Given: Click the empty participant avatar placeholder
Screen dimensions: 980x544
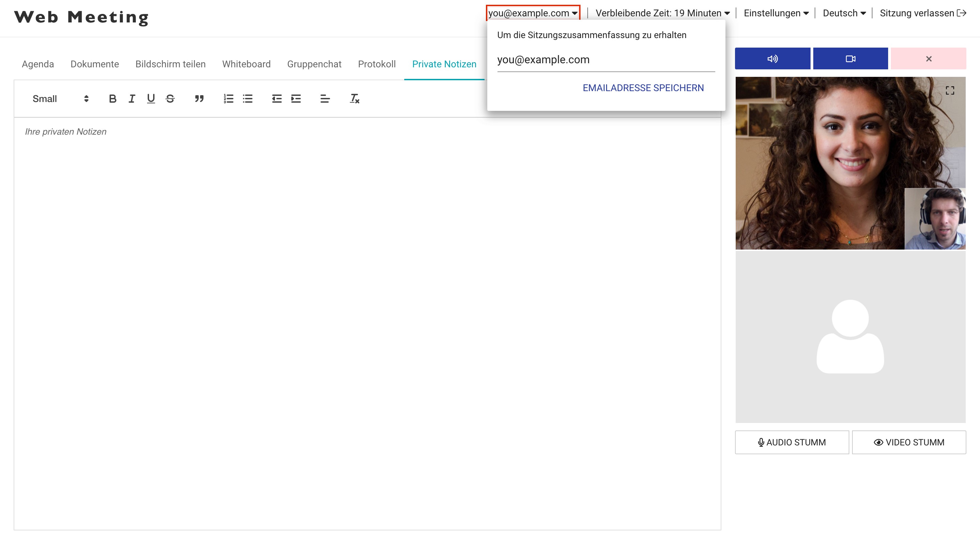Looking at the screenshot, I should [850, 337].
